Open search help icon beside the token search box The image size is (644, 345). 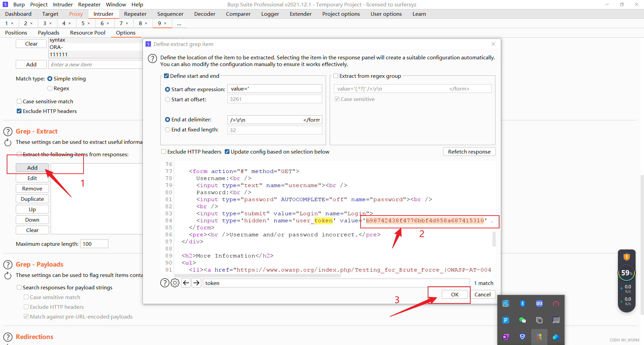click(x=165, y=283)
